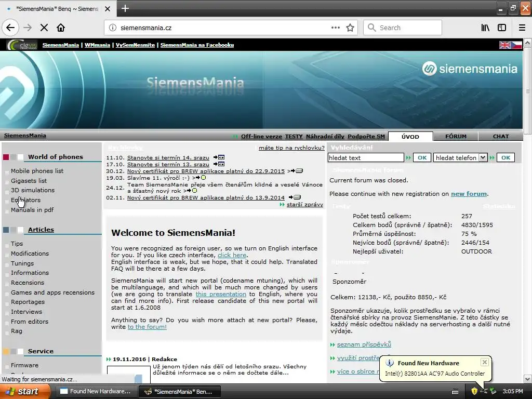532x399 pixels.
Task: Click the browser Search box
Action: coord(403,28)
